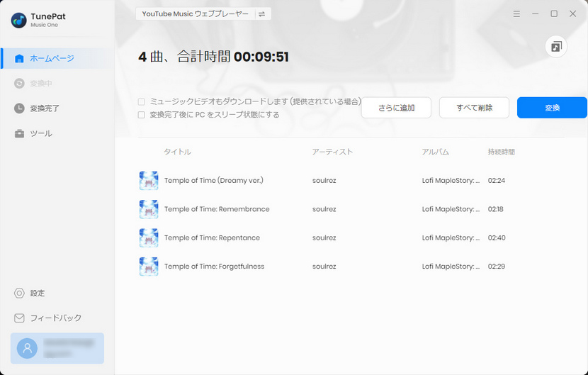Click soulrez artist in Remembrance row
Viewport: 588px width, 375px height.
pos(324,209)
